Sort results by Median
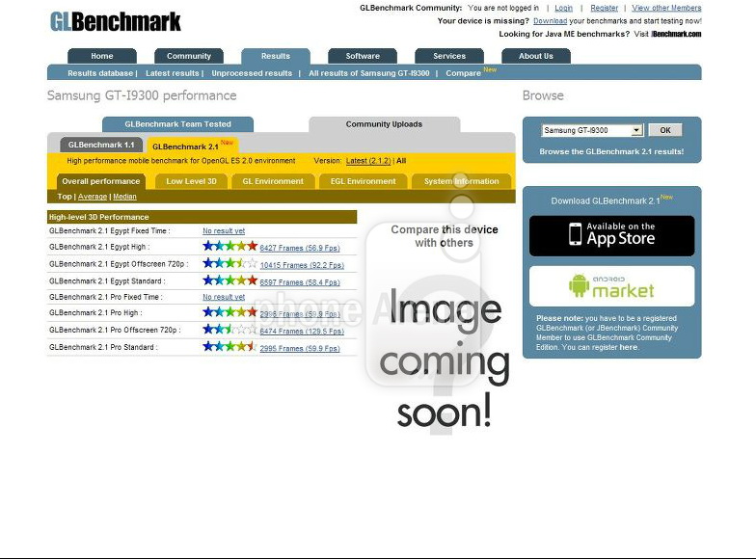The height and width of the screenshot is (560, 756). click(124, 197)
